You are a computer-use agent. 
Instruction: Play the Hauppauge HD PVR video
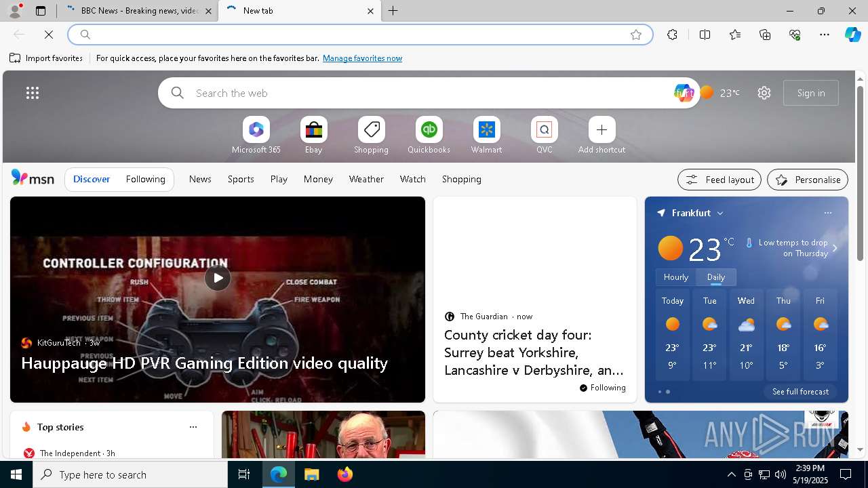pos(218,278)
